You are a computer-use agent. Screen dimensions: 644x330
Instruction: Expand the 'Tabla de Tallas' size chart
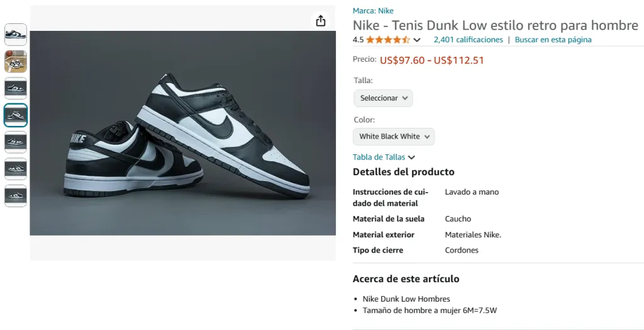pos(384,157)
